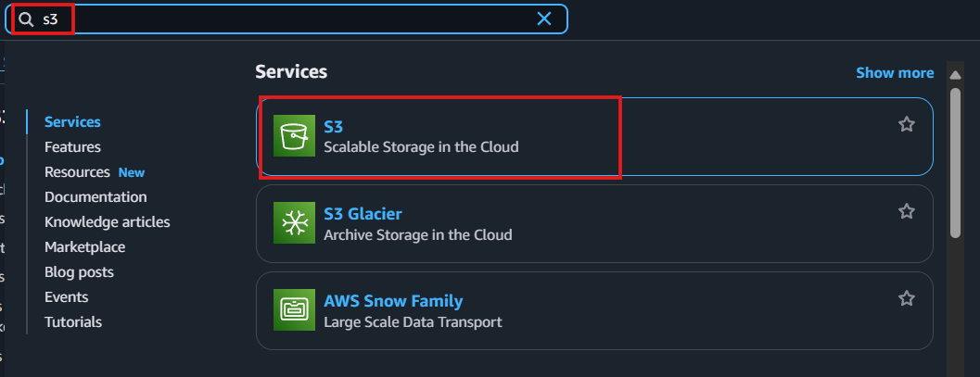Select the Tutorials category
Image resolution: width=980 pixels, height=377 pixels.
tap(73, 322)
